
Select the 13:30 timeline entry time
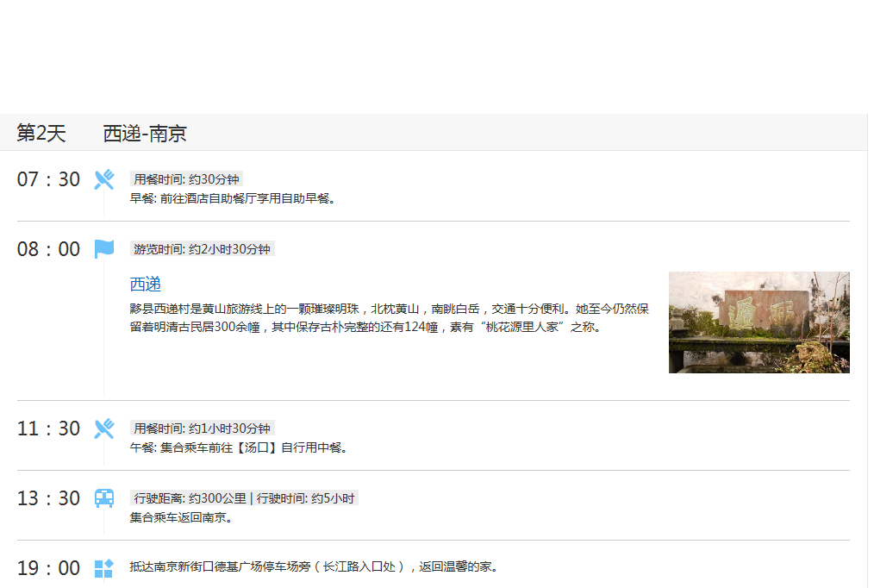coord(48,498)
